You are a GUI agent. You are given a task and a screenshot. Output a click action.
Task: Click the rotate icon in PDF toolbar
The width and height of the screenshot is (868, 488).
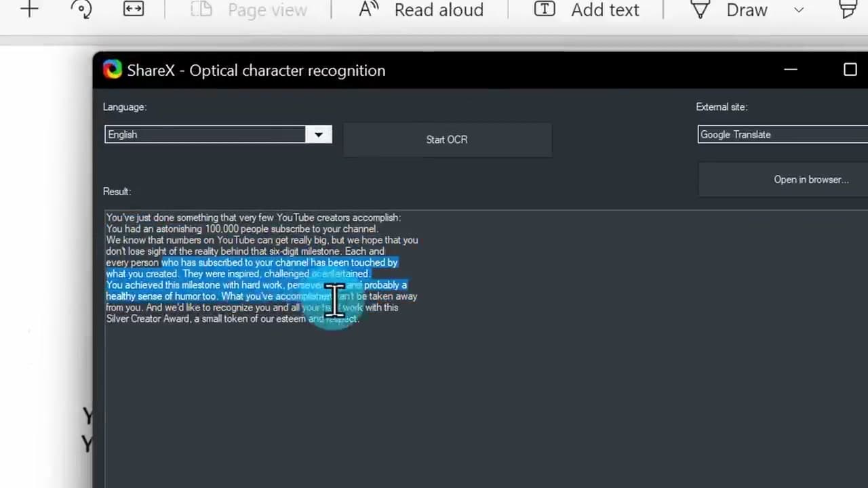coord(81,9)
